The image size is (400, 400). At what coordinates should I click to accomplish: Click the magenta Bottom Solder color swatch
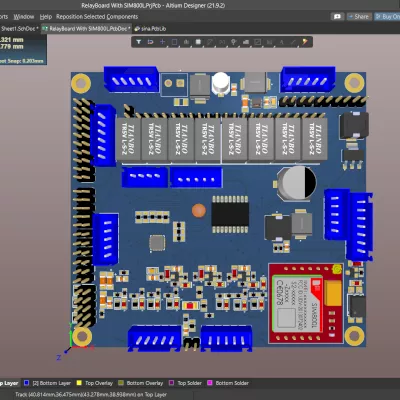coord(210,383)
